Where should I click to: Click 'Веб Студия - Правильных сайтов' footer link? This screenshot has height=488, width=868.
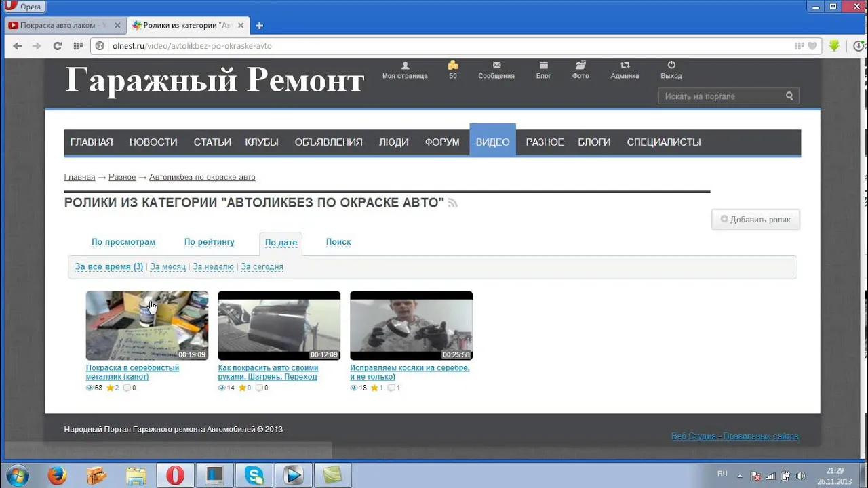pyautogui.click(x=734, y=436)
